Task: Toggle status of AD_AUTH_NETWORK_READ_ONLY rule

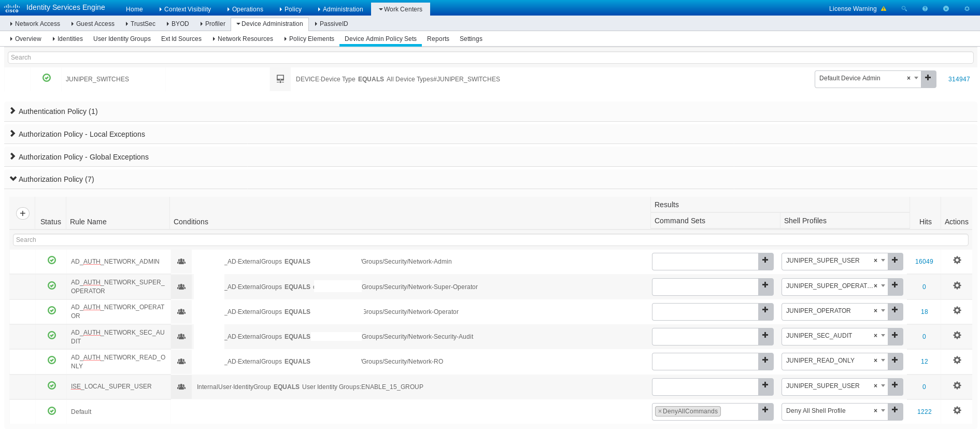Action: (x=52, y=360)
